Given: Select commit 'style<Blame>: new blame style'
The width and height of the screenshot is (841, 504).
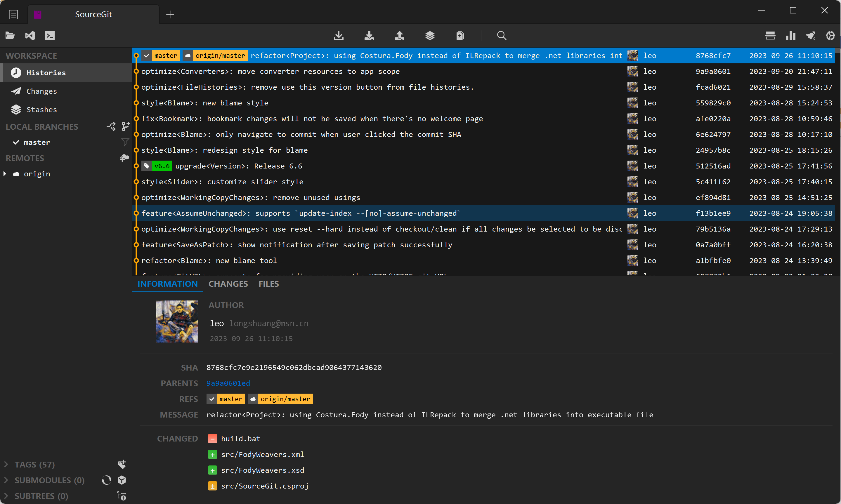Looking at the screenshot, I should pyautogui.click(x=484, y=103).
